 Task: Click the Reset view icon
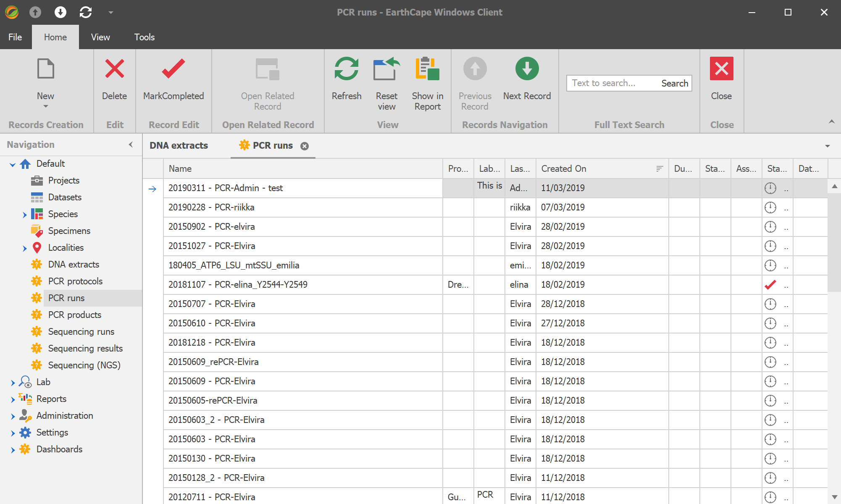tap(386, 68)
